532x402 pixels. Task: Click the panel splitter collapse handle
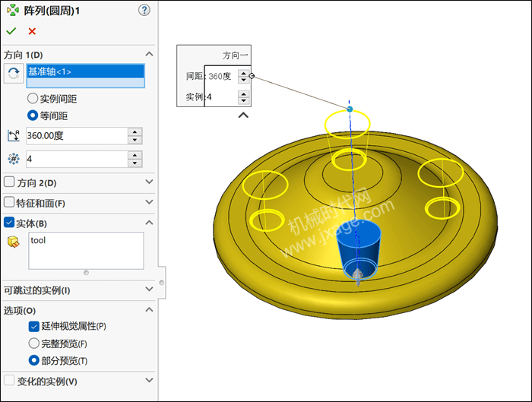click(x=161, y=283)
